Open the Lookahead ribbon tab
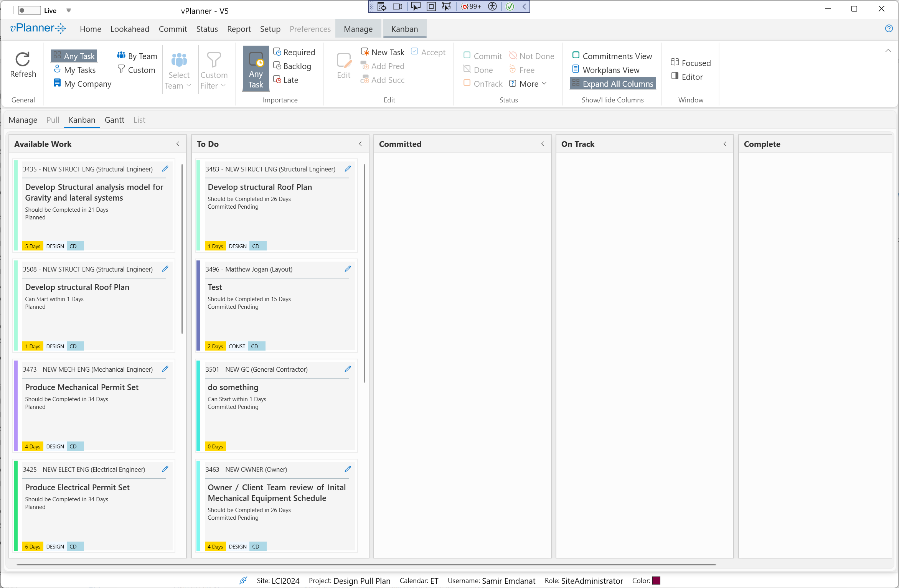Screen dimensions: 899x588 130,29
